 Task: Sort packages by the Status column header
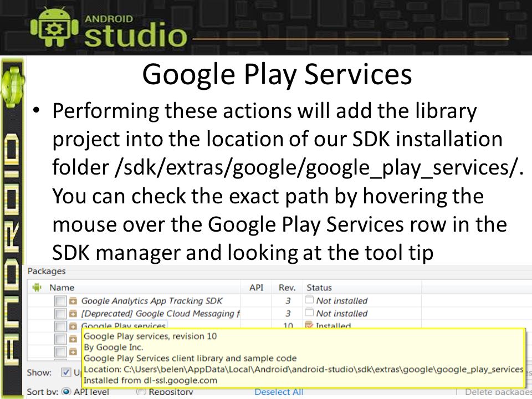[319, 288]
